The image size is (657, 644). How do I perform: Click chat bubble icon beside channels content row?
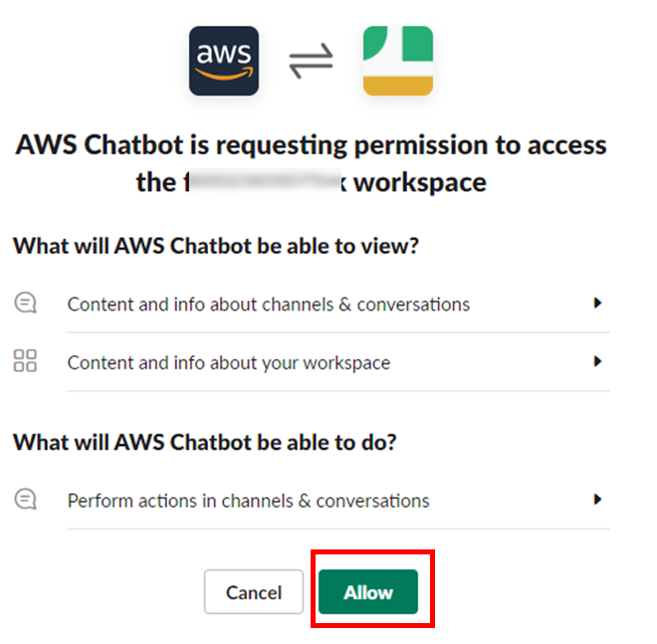pyautogui.click(x=26, y=303)
